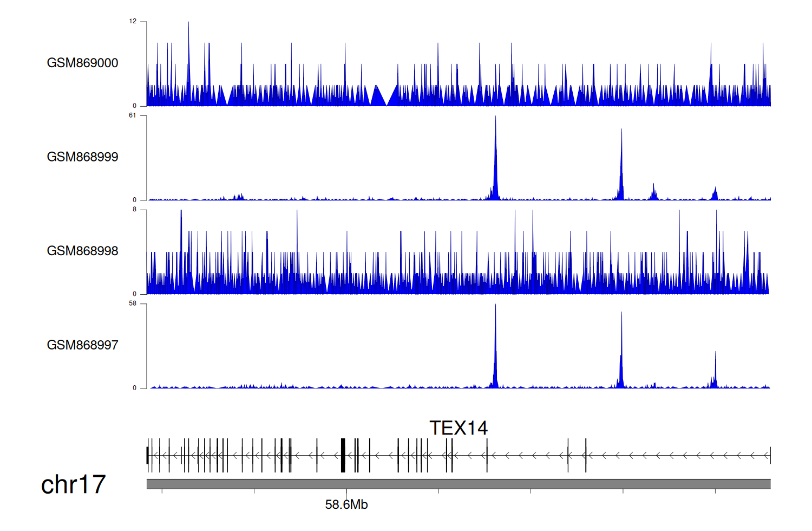The image size is (812, 531).
Task: Click the 58.6Mb axis position label
Action: tap(346, 505)
